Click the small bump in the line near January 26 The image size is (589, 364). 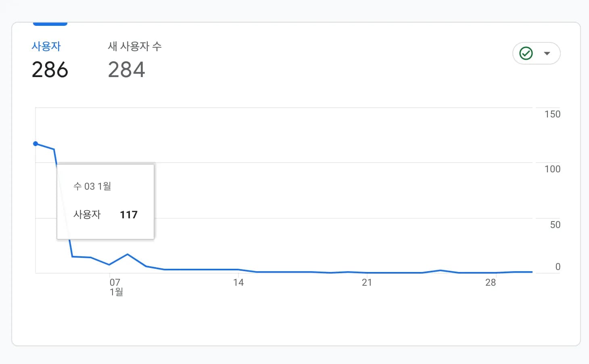click(x=440, y=271)
